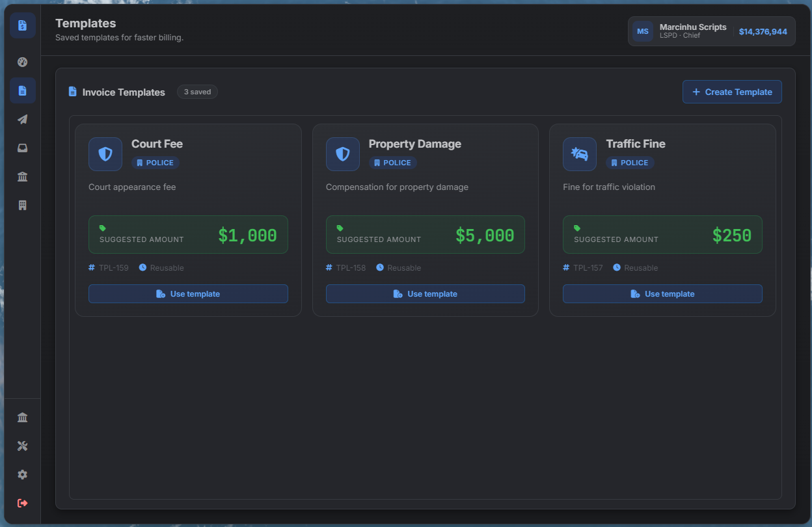Click the LSPD · Chief role text
The width and height of the screenshot is (812, 527).
point(680,36)
